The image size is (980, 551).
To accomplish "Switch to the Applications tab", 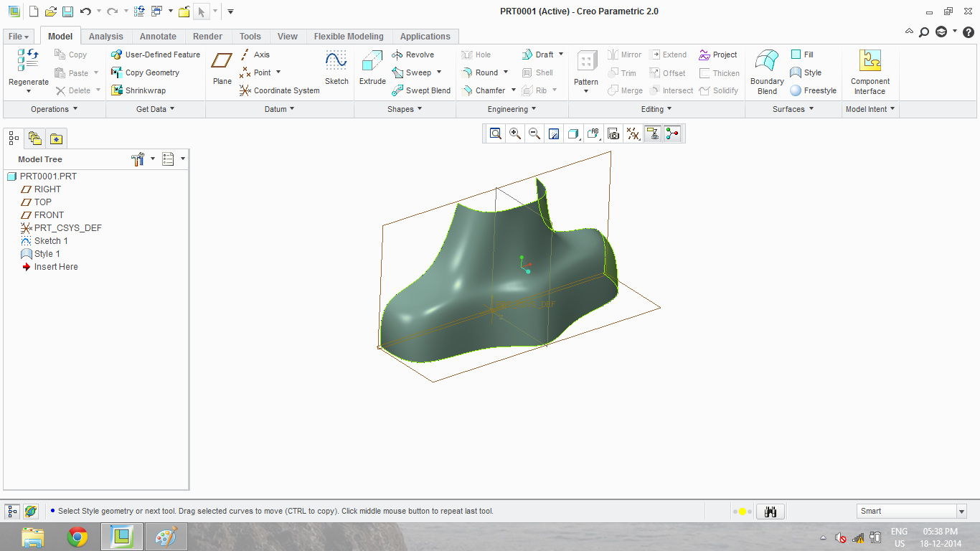I will point(425,37).
